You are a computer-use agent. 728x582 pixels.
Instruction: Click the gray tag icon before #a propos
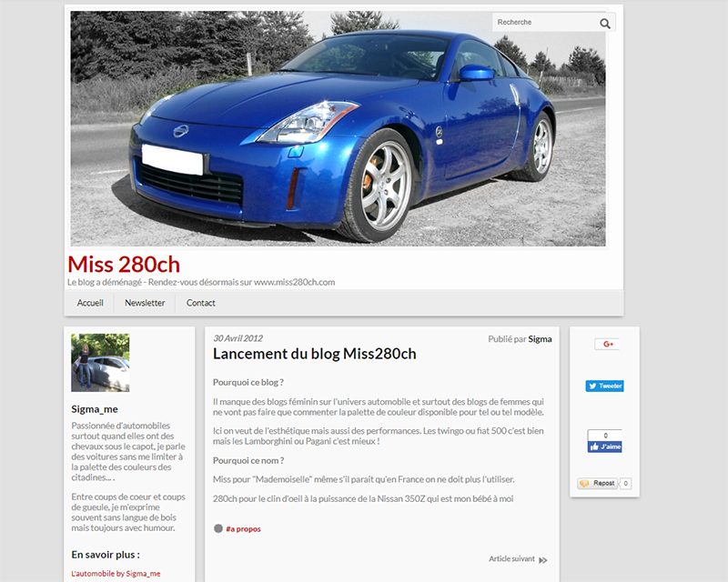tap(218, 528)
